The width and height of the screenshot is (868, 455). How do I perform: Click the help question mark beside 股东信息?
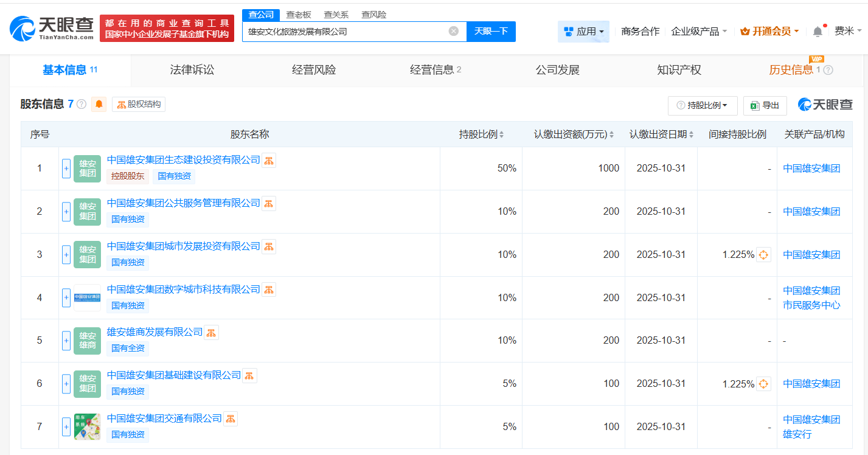point(82,105)
